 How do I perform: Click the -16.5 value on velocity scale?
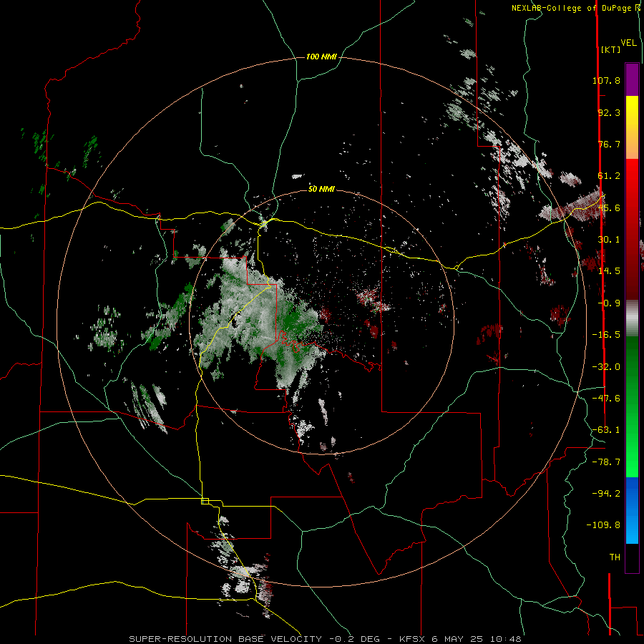[x=606, y=335]
